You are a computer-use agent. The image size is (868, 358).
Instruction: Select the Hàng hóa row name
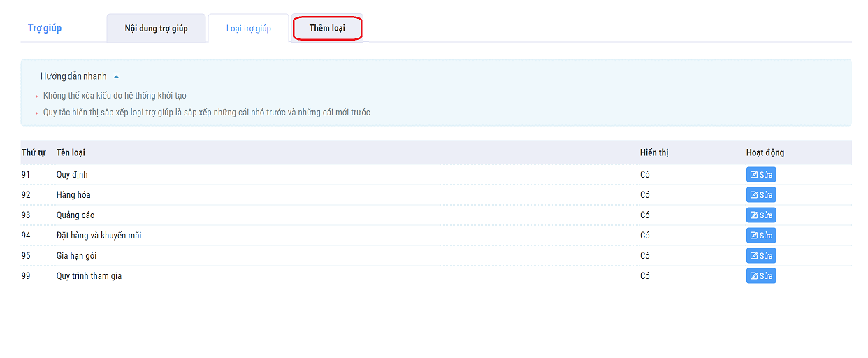click(x=73, y=195)
